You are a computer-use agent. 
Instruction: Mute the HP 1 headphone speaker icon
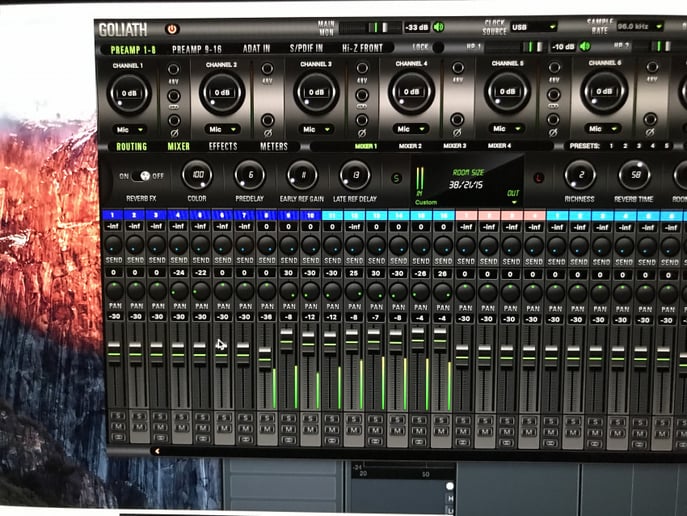[x=585, y=46]
